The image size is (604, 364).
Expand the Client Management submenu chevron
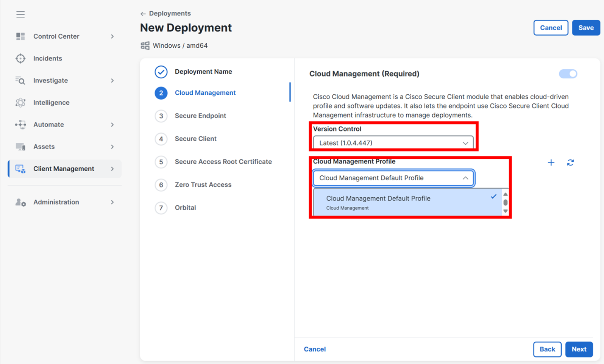112,169
